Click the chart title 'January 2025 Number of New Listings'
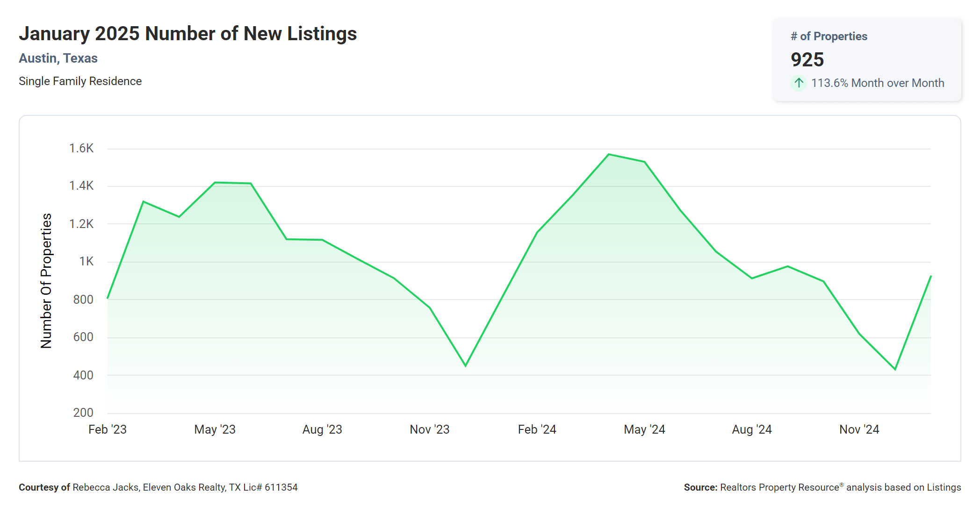980x514 pixels. click(x=187, y=34)
